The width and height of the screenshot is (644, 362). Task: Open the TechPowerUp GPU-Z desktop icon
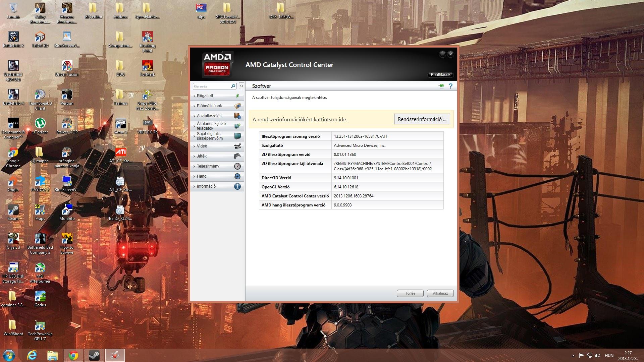point(40,330)
